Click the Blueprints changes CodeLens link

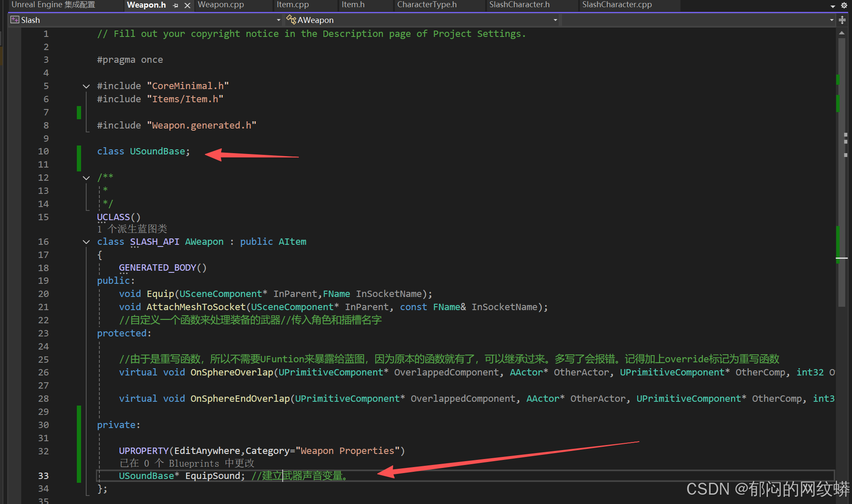(x=187, y=463)
